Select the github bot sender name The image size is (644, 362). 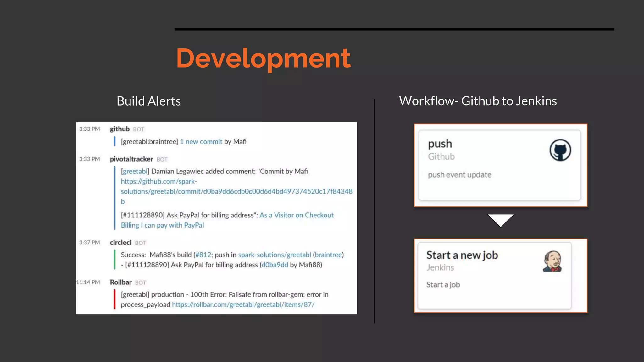pos(119,129)
